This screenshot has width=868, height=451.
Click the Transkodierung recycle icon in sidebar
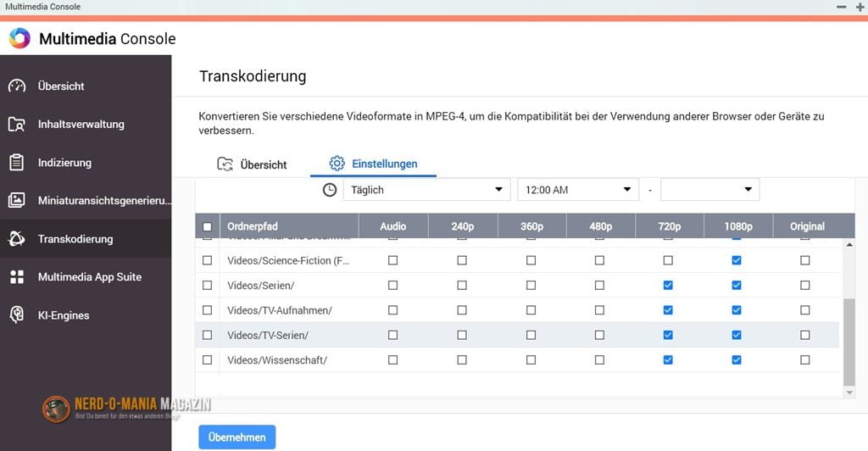coord(17,238)
